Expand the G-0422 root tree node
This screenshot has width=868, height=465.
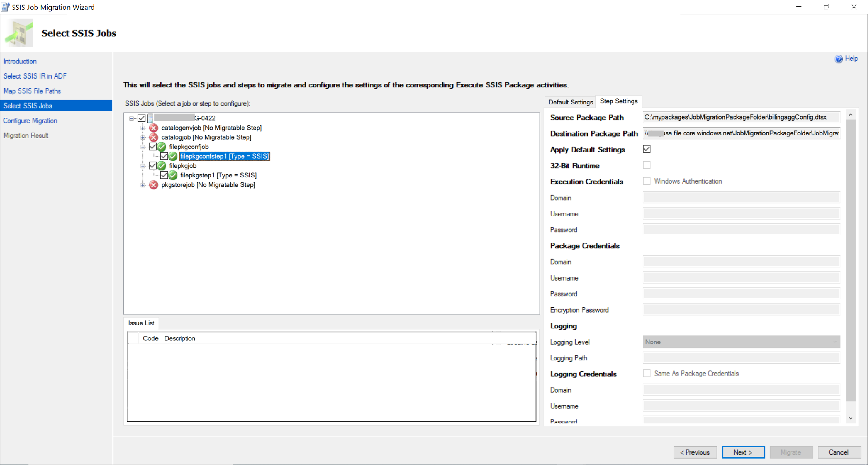click(x=133, y=118)
